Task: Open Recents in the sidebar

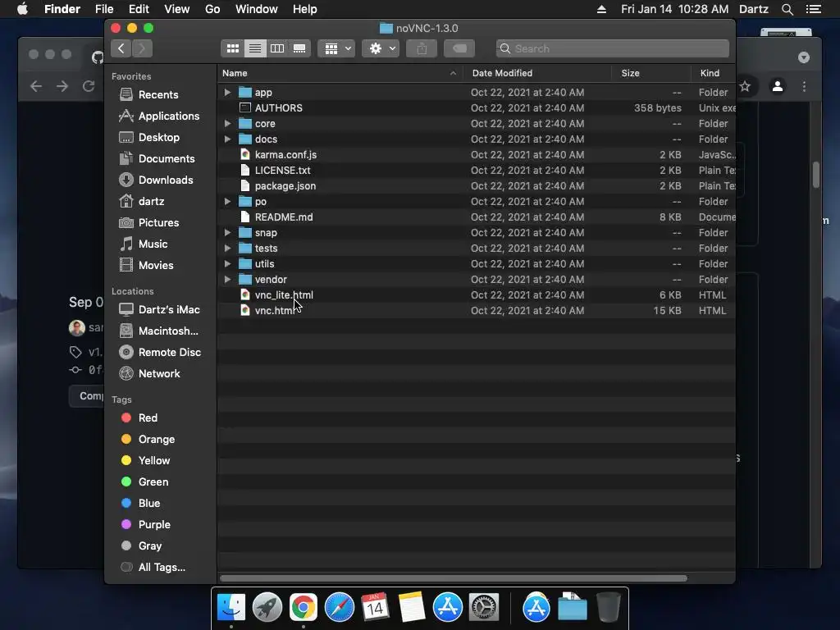Action: pos(160,95)
